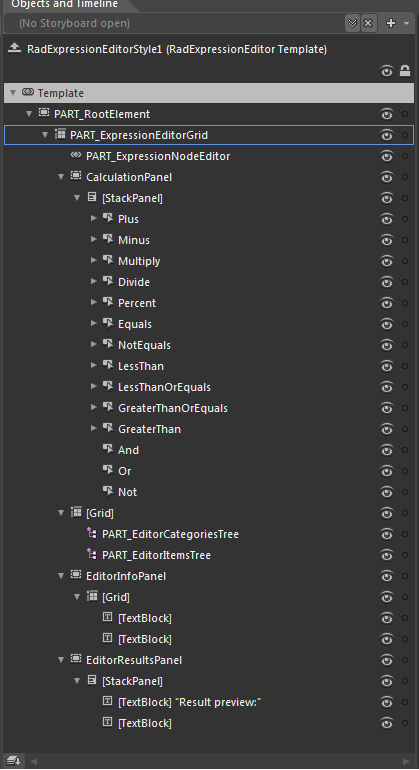The width and height of the screenshot is (419, 770).
Task: Lock the PART_ExpressionNodeEditor element
Action: pos(405,156)
